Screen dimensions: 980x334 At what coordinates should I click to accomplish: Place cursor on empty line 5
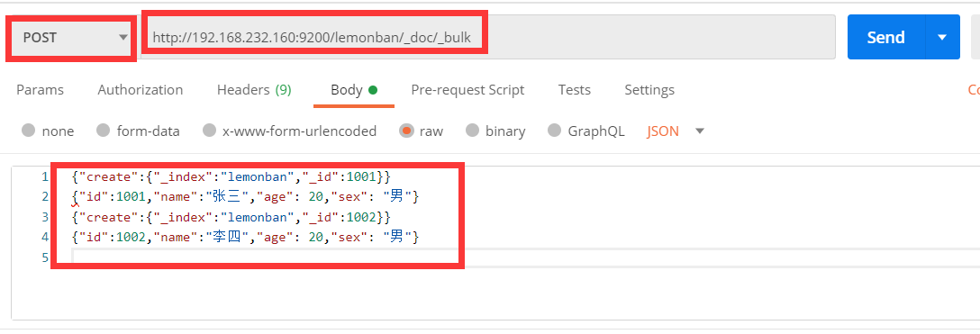point(525,257)
